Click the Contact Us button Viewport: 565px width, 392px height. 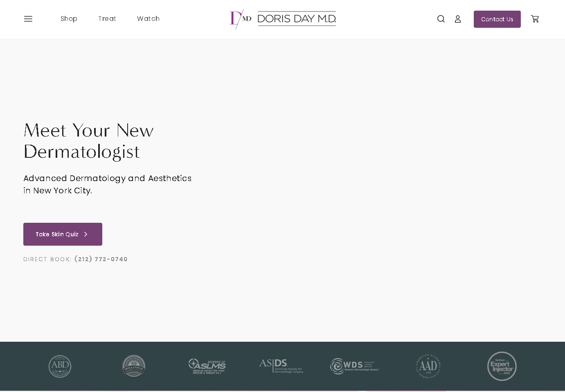tap(497, 19)
